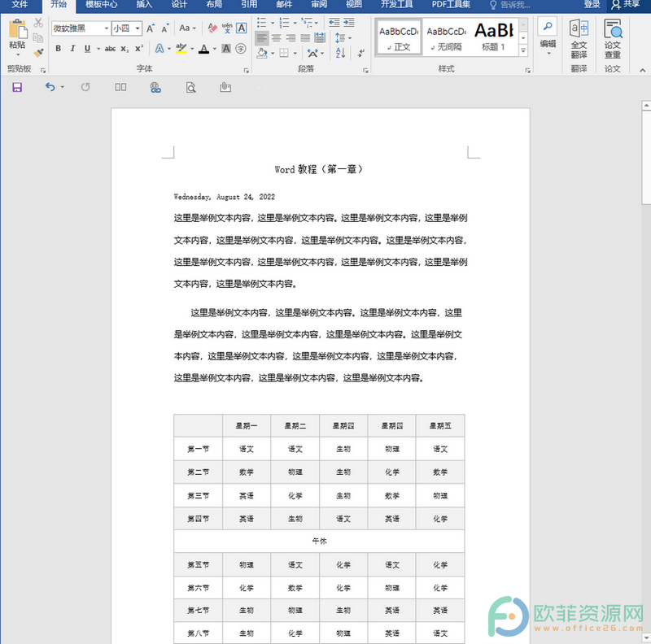Collapse the ribbon with the up chevron
This screenshot has height=644, width=651.
642,70
